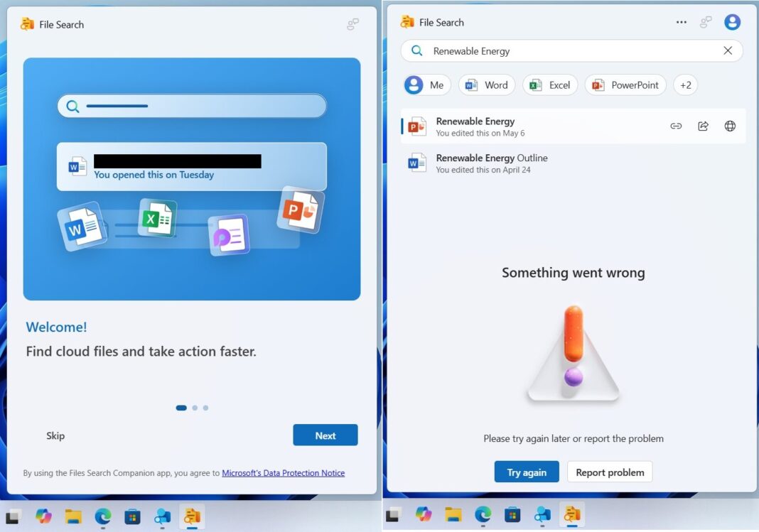The image size is (759, 532).
Task: Click the account avatar in the top right
Action: [732, 22]
